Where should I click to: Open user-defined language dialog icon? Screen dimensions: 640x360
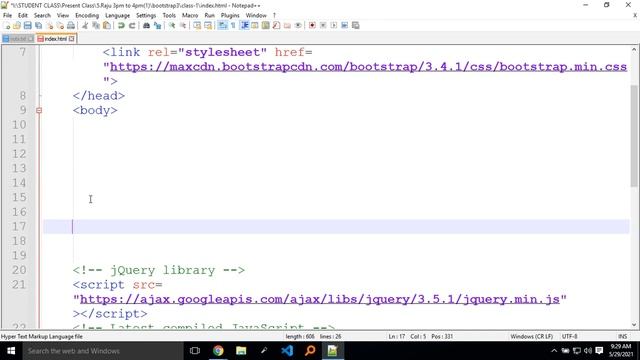(255, 25)
